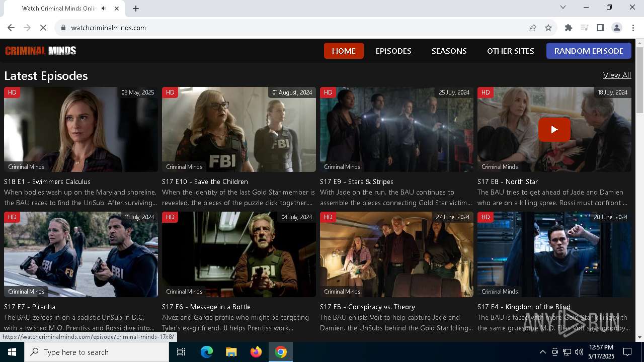Click the Stars & Stripes thumbnail image
The image size is (644, 362).
(396, 130)
